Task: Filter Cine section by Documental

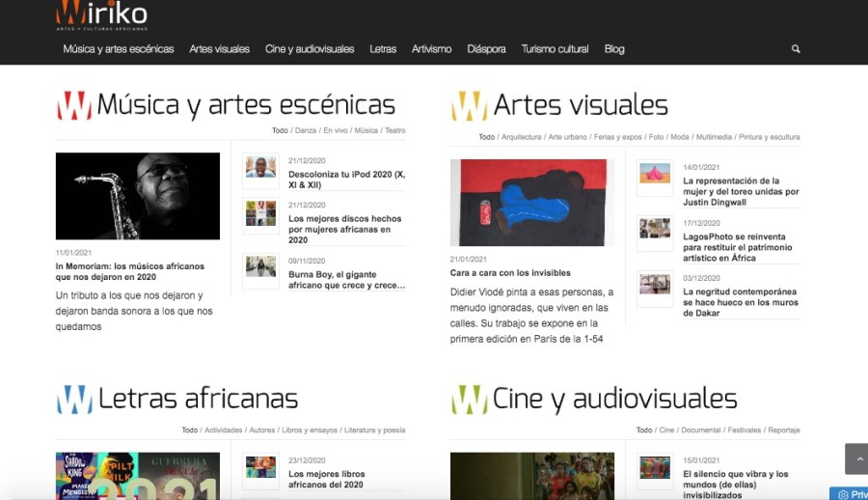Action: (700, 431)
